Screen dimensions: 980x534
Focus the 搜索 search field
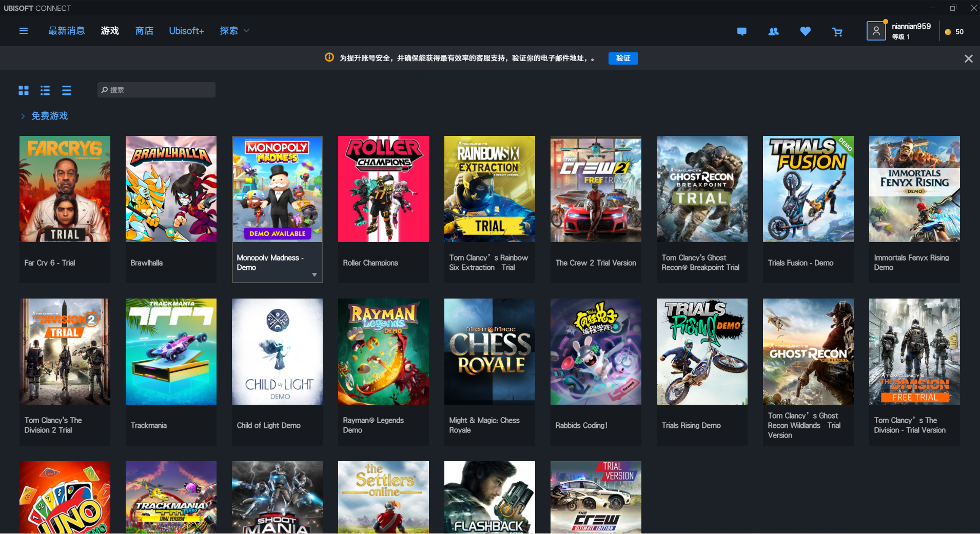156,90
